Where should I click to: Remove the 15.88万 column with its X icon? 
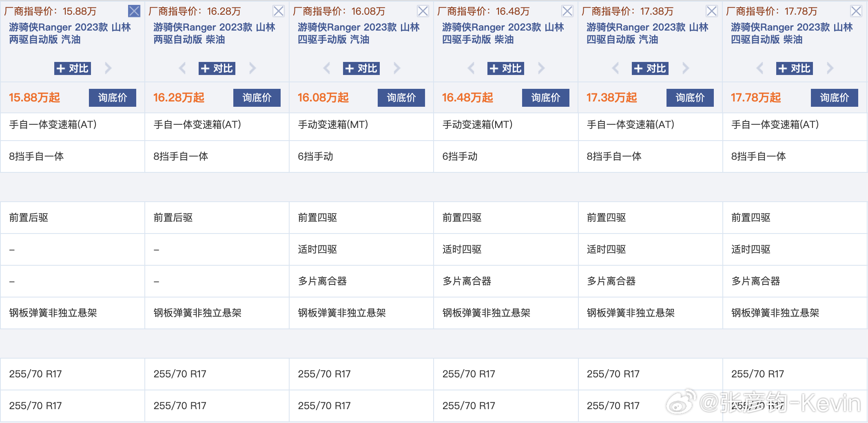(134, 11)
